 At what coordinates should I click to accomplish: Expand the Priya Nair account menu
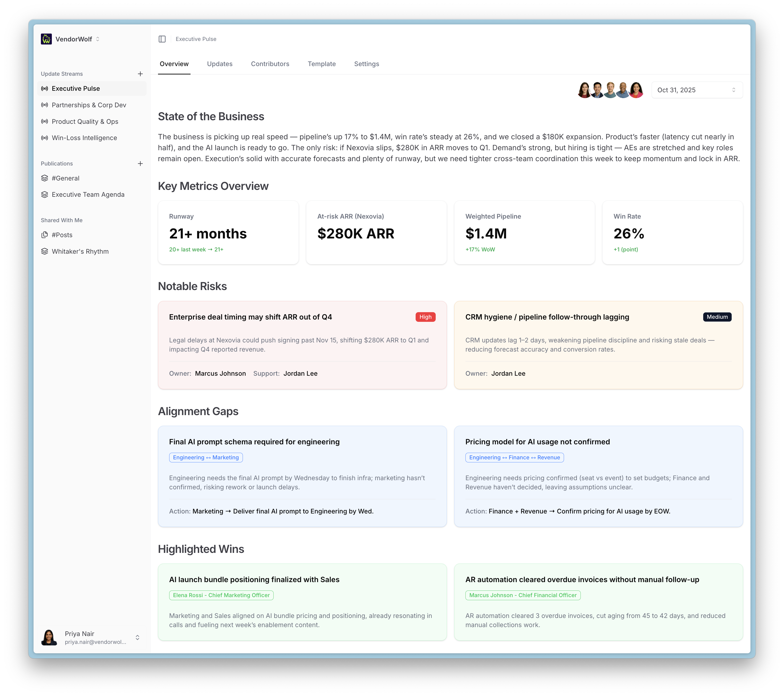[137, 637]
